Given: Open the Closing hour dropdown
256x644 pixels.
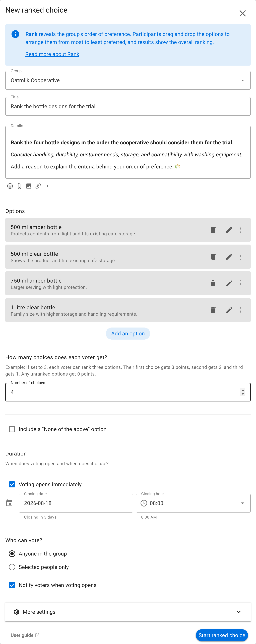Looking at the screenshot, I should [x=193, y=503].
